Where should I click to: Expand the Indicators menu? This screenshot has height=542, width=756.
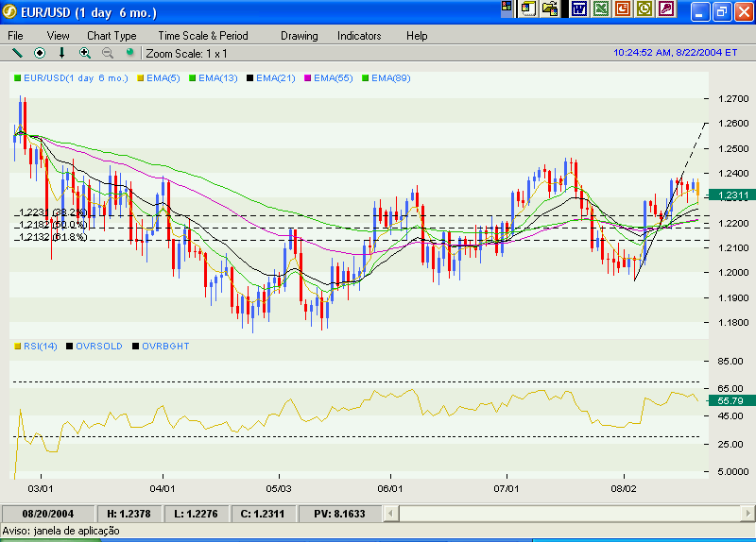click(359, 36)
